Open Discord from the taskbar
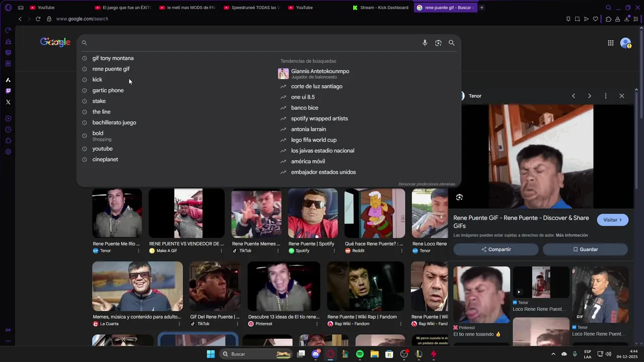The image size is (644, 362). (x=316, y=354)
